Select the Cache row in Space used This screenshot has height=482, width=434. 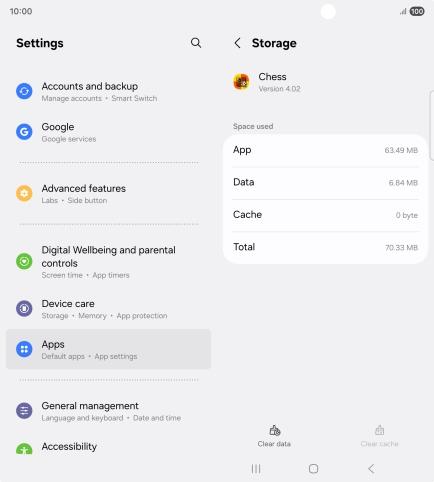coord(325,215)
